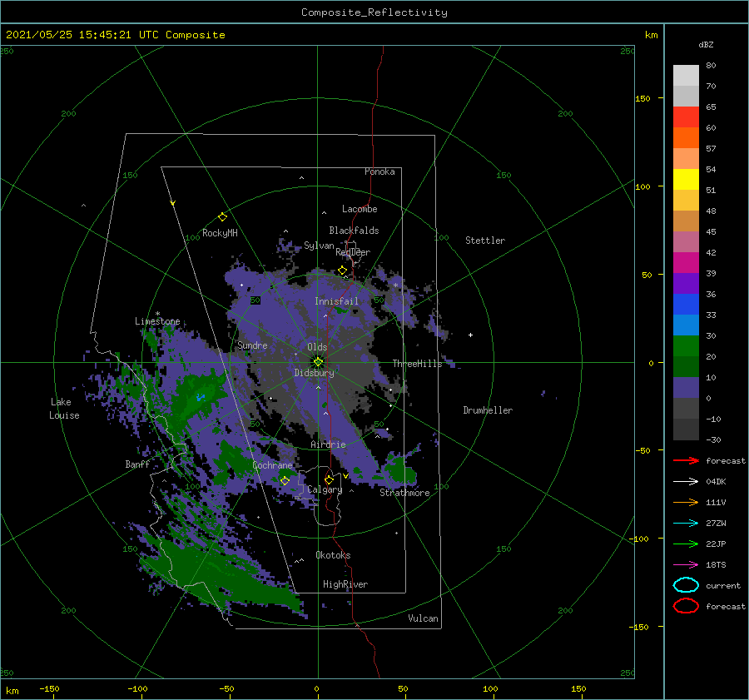Click the red forecast arrow in legend

pyautogui.click(x=686, y=460)
